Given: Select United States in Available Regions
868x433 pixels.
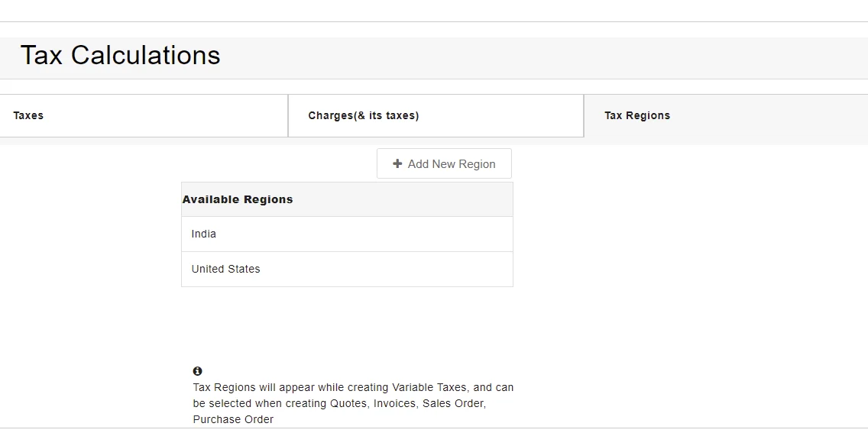Looking at the screenshot, I should pos(347,270).
